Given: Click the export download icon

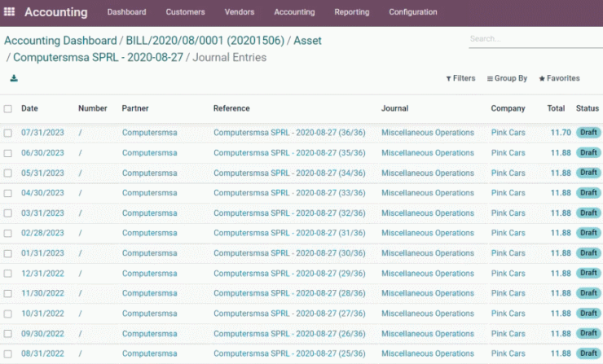Looking at the screenshot, I should 14,78.
